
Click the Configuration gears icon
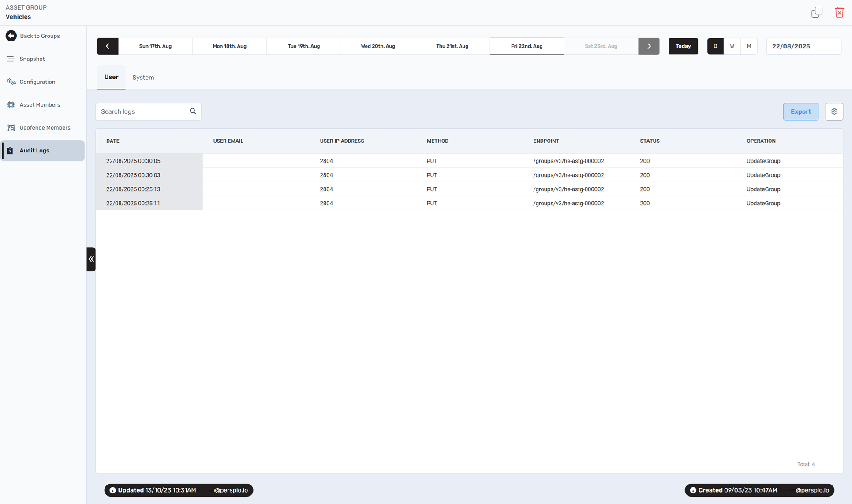click(11, 82)
